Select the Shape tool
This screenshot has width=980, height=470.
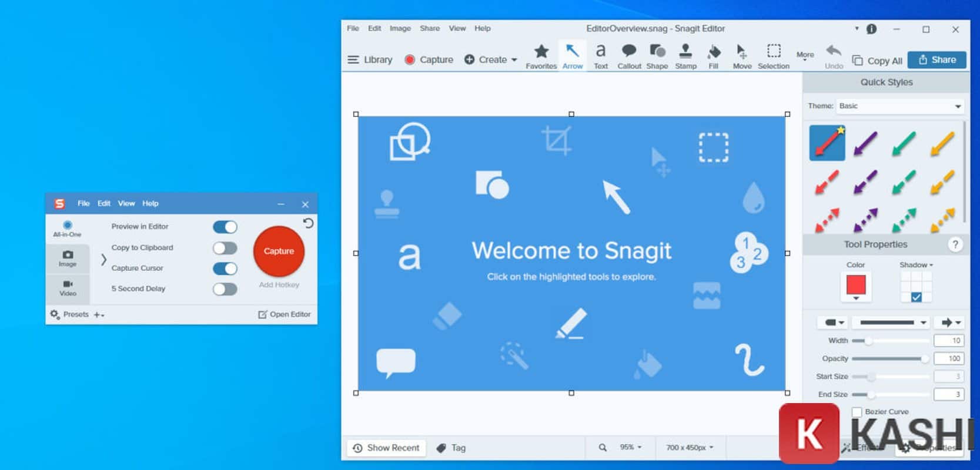(657, 56)
